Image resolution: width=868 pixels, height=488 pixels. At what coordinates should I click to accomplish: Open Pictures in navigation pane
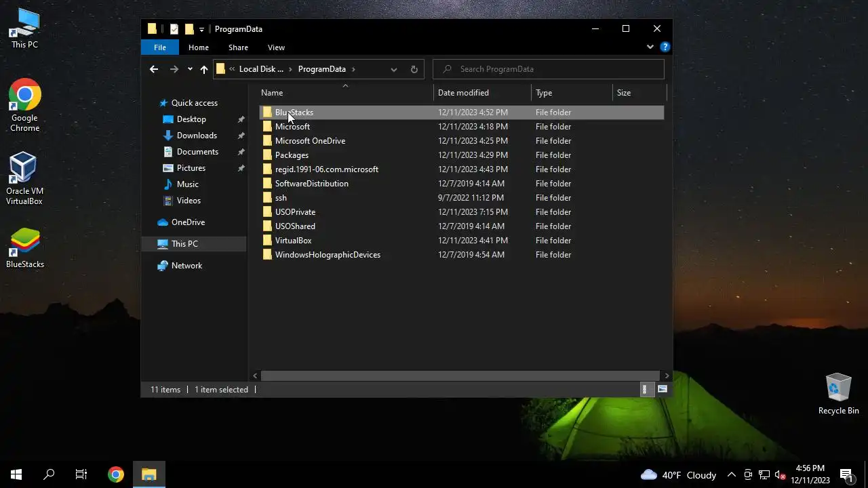pos(191,168)
